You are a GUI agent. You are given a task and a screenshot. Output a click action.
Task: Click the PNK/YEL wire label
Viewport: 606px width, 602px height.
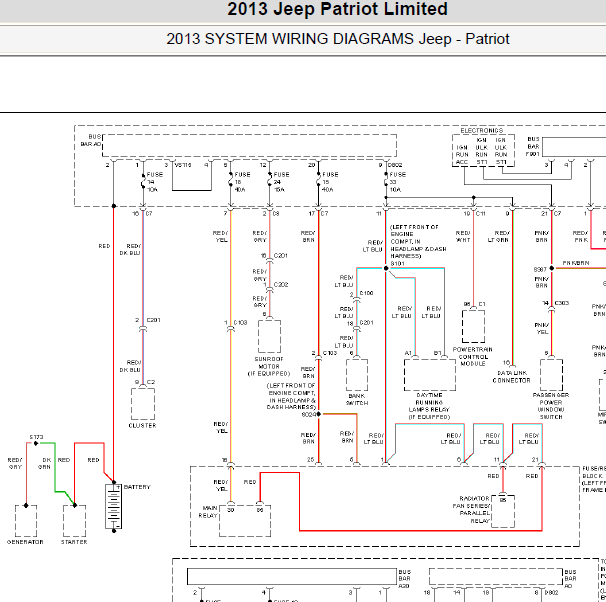point(542,328)
